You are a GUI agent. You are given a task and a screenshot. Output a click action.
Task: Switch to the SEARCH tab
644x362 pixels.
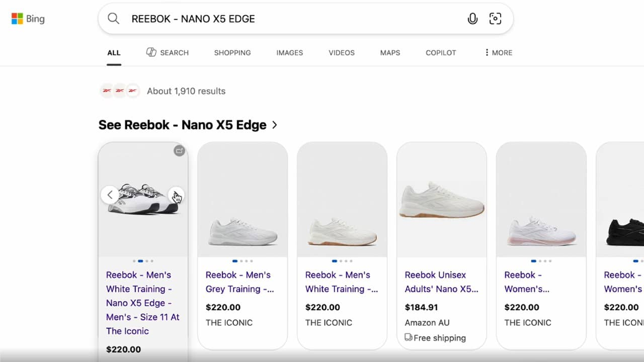pyautogui.click(x=168, y=52)
